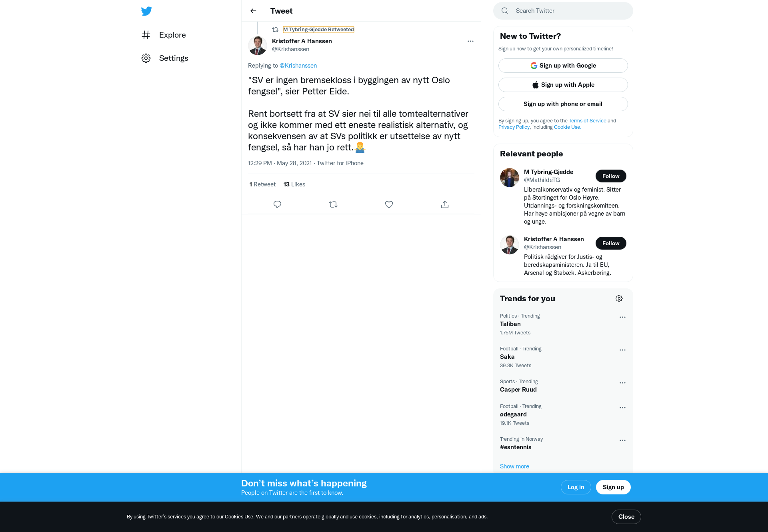Open the @Krishanssen reply mention link
This screenshot has height=532, width=768.
[298, 66]
